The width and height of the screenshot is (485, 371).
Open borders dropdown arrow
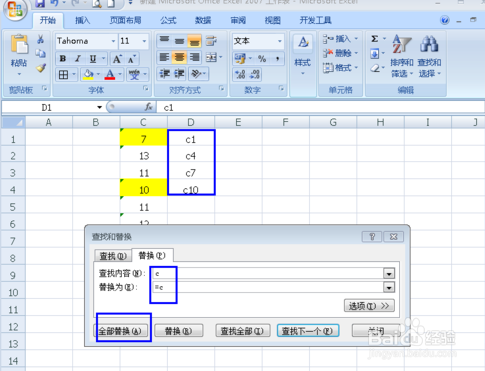click(74, 75)
